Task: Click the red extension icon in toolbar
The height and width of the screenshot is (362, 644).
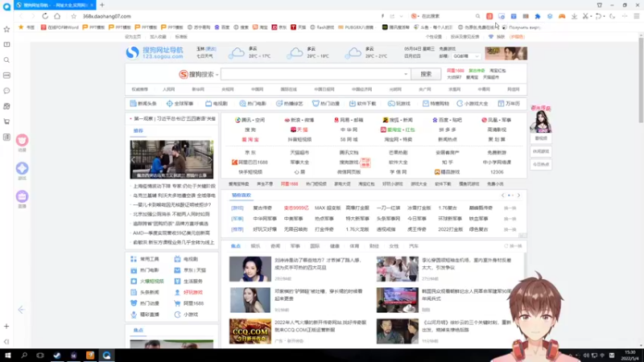Action: tap(489, 16)
